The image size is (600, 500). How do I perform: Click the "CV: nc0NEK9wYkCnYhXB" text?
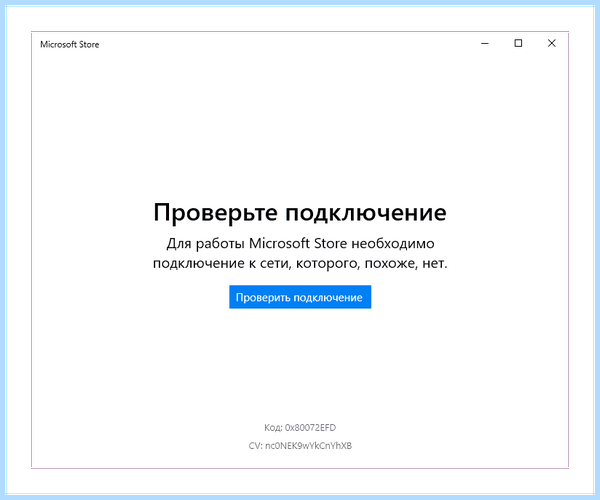click(300, 446)
